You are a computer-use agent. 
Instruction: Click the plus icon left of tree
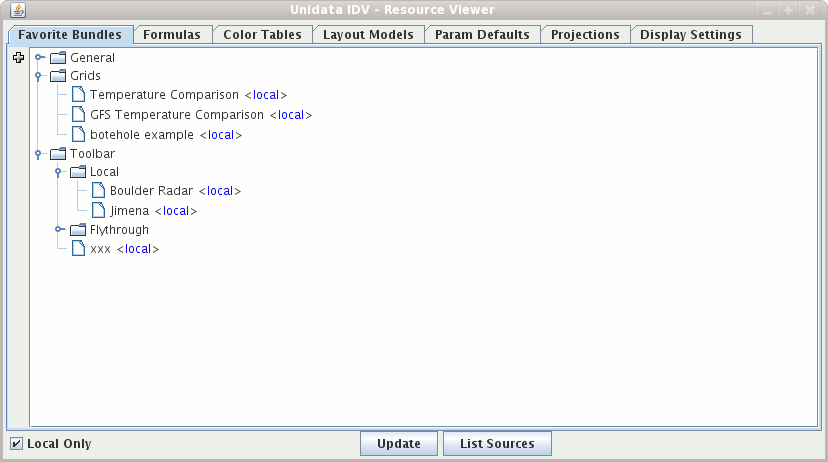coord(17,59)
